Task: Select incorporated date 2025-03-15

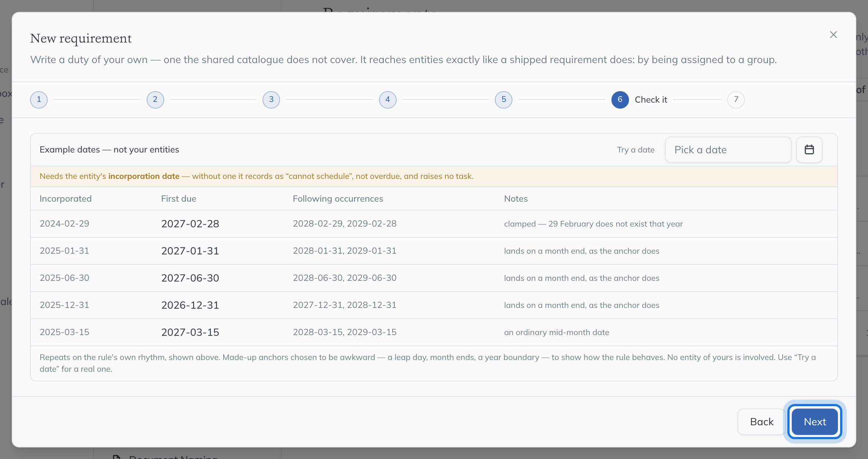Action: (65, 332)
